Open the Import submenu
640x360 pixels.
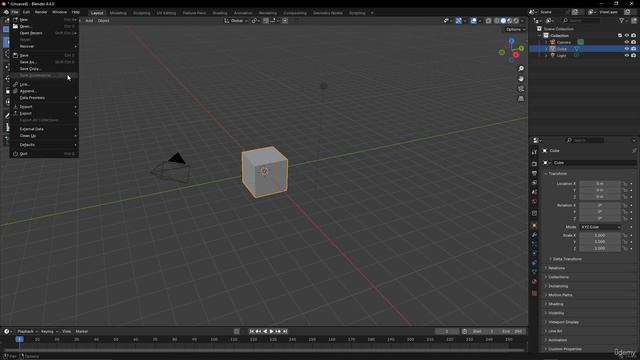click(x=44, y=107)
